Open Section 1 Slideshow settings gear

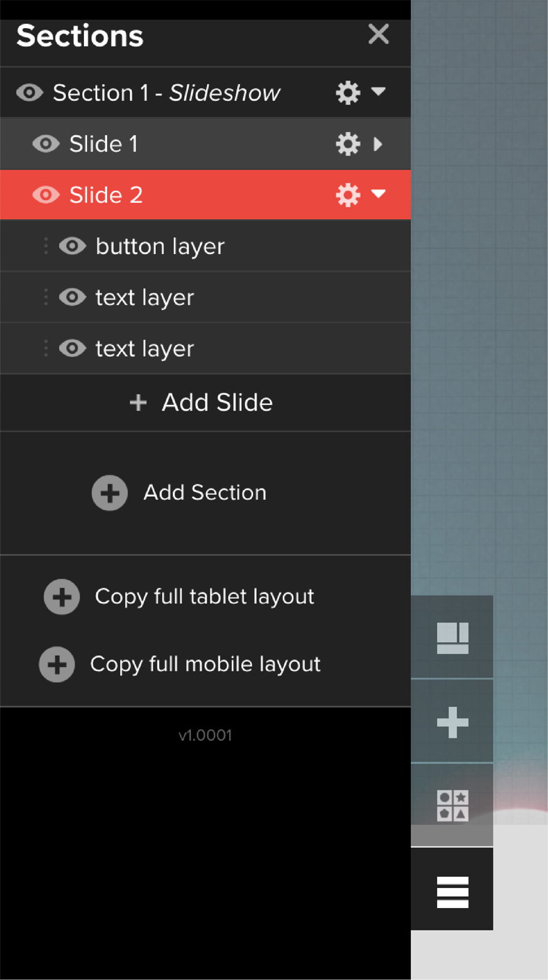(348, 93)
